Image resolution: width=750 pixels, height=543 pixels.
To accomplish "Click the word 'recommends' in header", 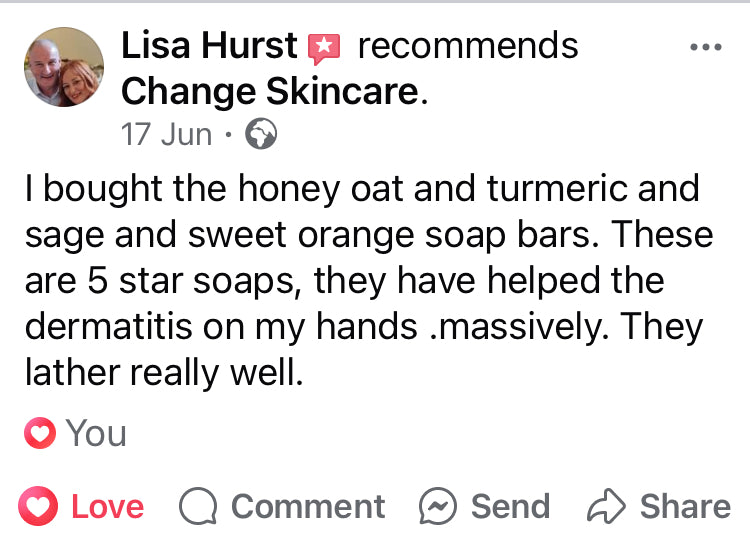I will click(467, 45).
